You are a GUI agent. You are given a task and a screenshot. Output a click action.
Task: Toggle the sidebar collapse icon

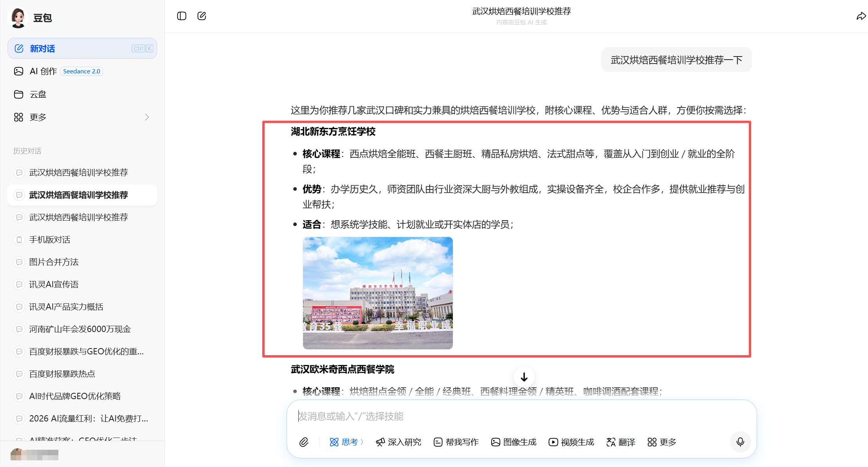(x=182, y=16)
